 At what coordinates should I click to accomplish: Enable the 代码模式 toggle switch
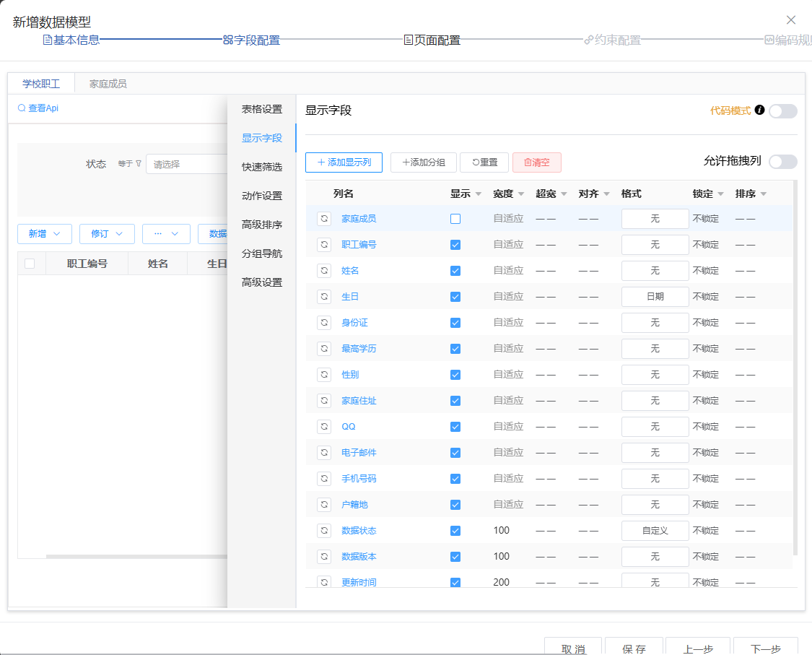point(782,111)
